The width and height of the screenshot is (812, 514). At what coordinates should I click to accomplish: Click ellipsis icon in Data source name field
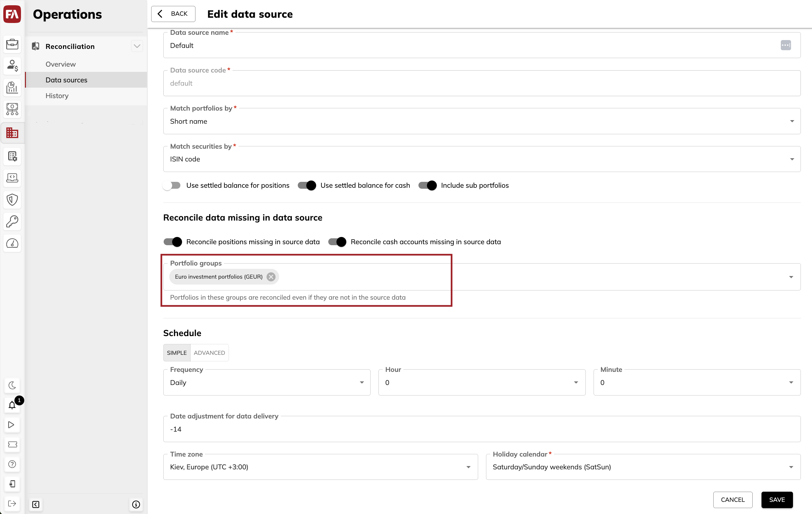coord(785,45)
